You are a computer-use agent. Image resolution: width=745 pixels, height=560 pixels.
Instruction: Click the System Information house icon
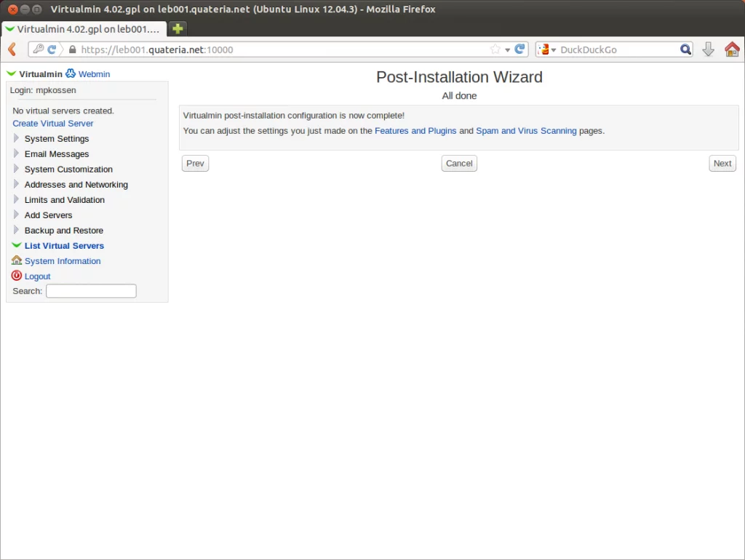pos(17,260)
